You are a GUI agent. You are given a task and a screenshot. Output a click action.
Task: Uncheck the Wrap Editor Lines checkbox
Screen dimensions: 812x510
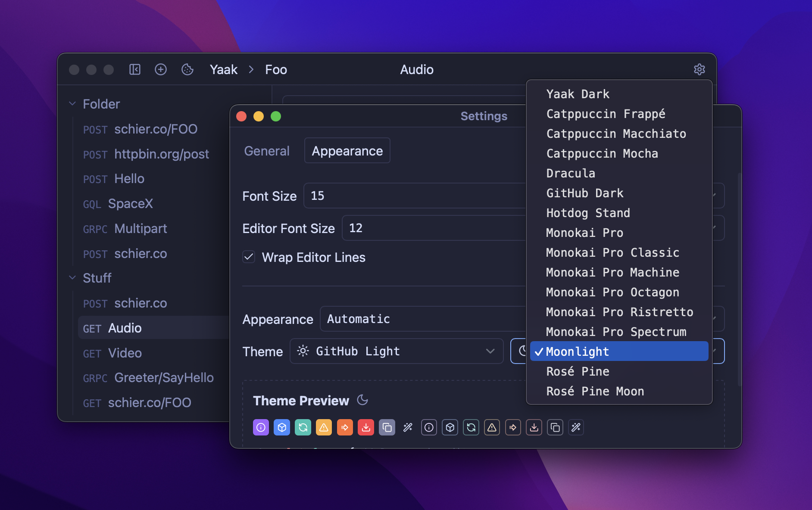click(249, 257)
